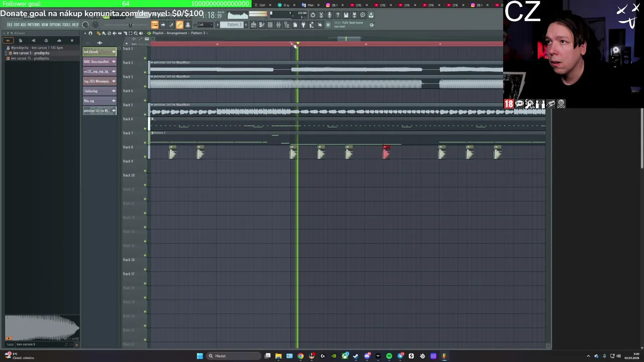The height and width of the screenshot is (362, 644).
Task: Open the Pattern 3 selector dropdown
Action: pos(234,25)
